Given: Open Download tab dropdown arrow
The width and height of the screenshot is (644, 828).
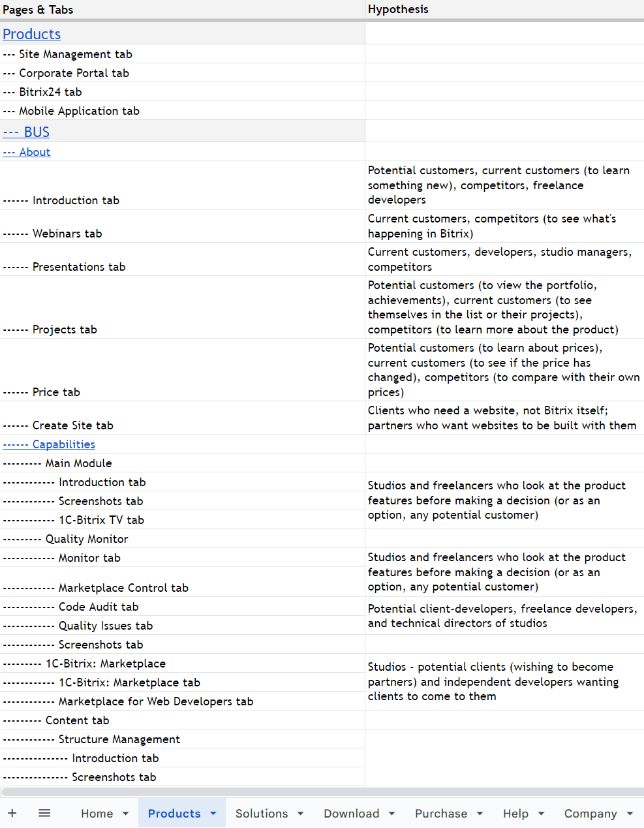Looking at the screenshot, I should [x=391, y=814].
